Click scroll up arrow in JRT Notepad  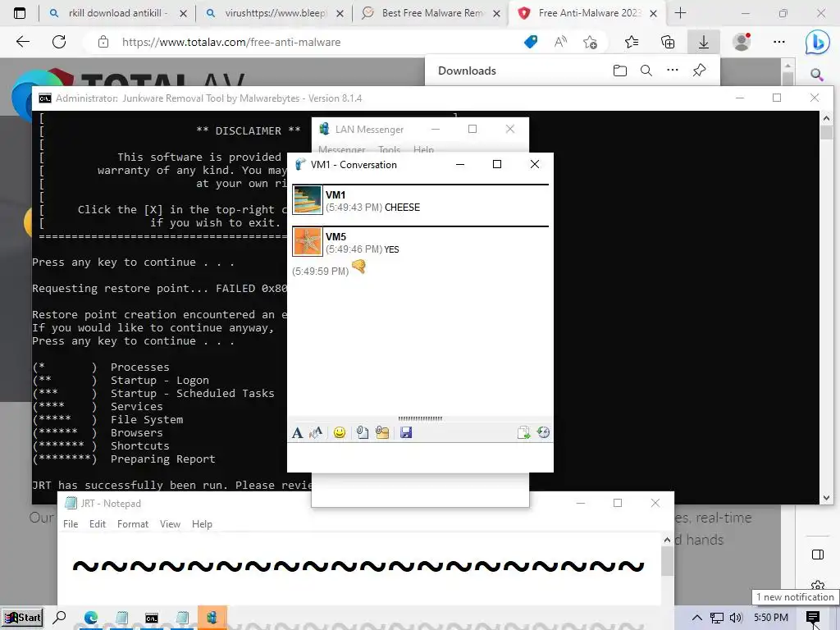click(x=667, y=540)
